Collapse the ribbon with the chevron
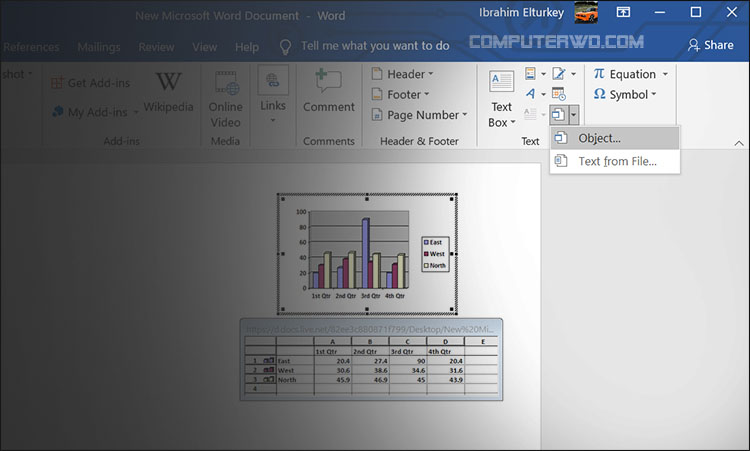 tap(739, 143)
